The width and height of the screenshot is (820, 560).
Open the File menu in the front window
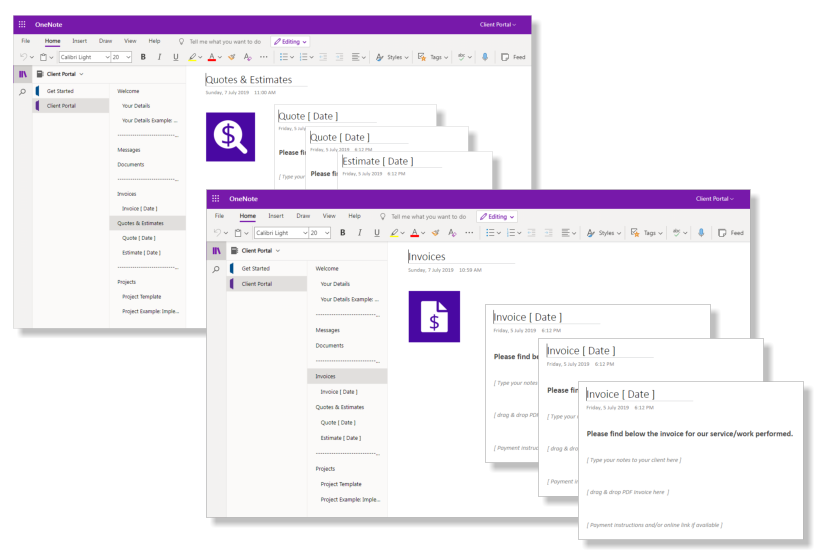(219, 216)
